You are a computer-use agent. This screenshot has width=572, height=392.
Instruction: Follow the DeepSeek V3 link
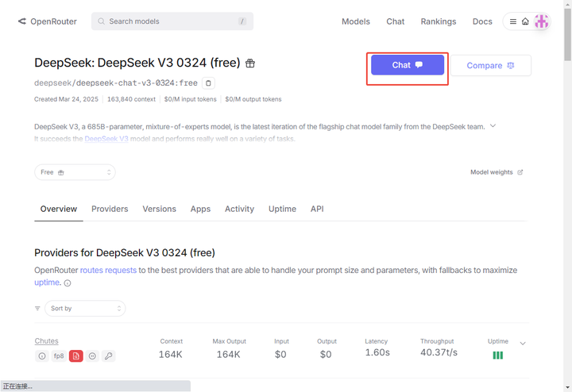(106, 139)
